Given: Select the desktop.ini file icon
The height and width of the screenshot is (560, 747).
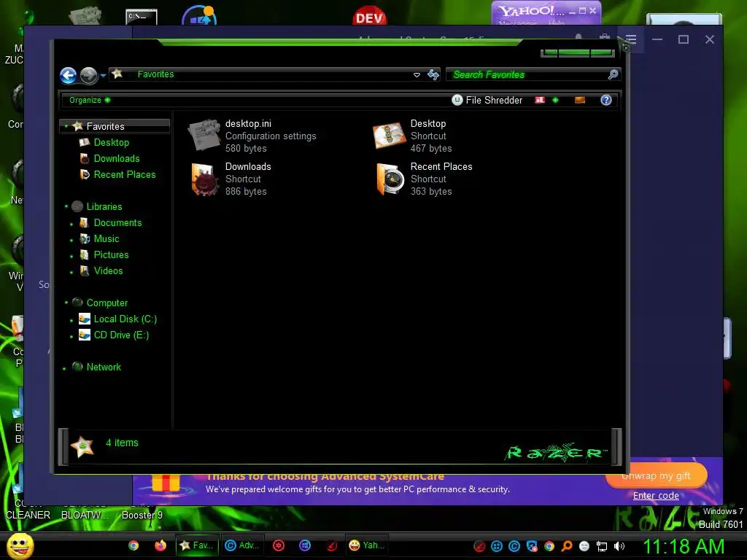Looking at the screenshot, I should point(204,135).
